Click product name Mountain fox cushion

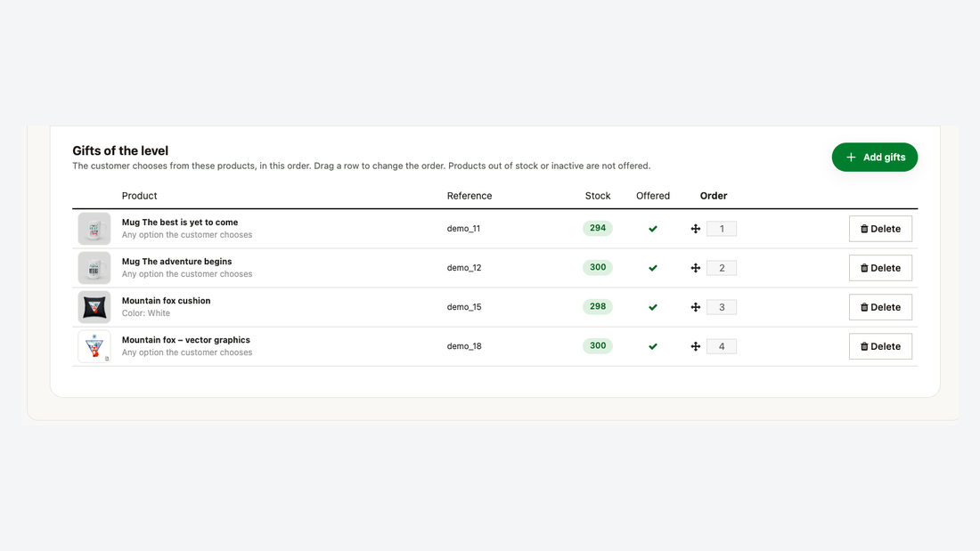167,301
